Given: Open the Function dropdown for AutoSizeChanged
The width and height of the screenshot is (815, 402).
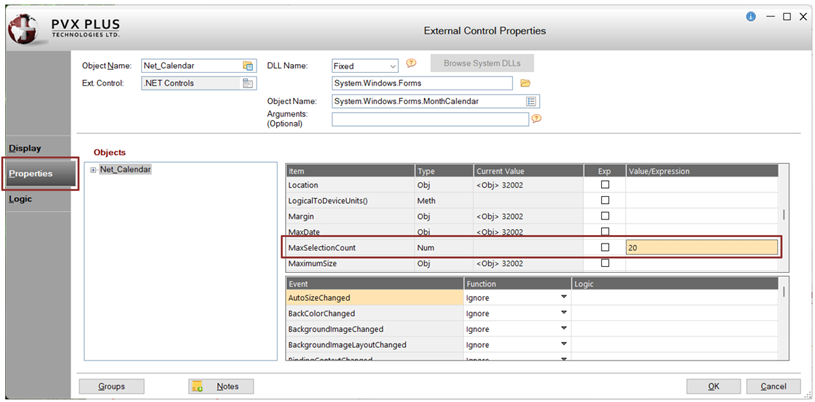Looking at the screenshot, I should pyautogui.click(x=563, y=297).
